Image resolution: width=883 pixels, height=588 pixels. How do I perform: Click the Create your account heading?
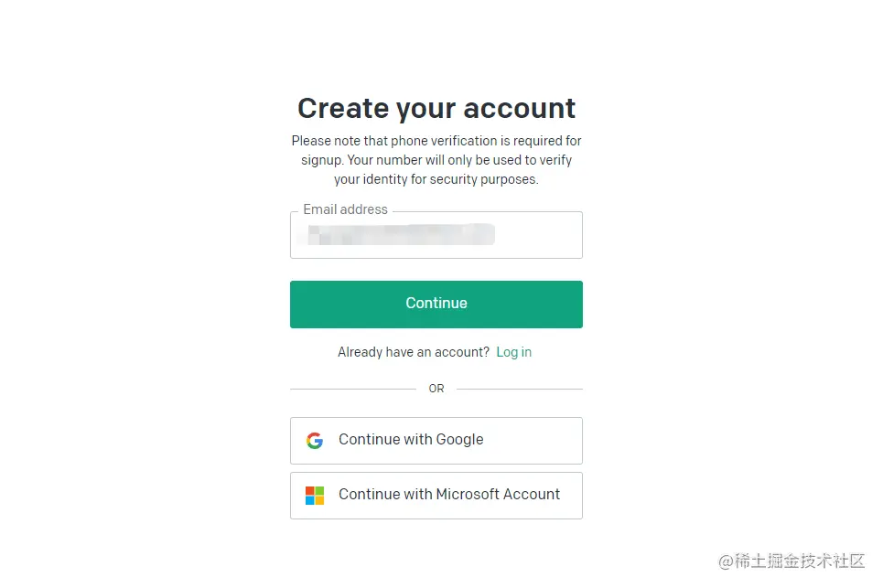click(436, 108)
